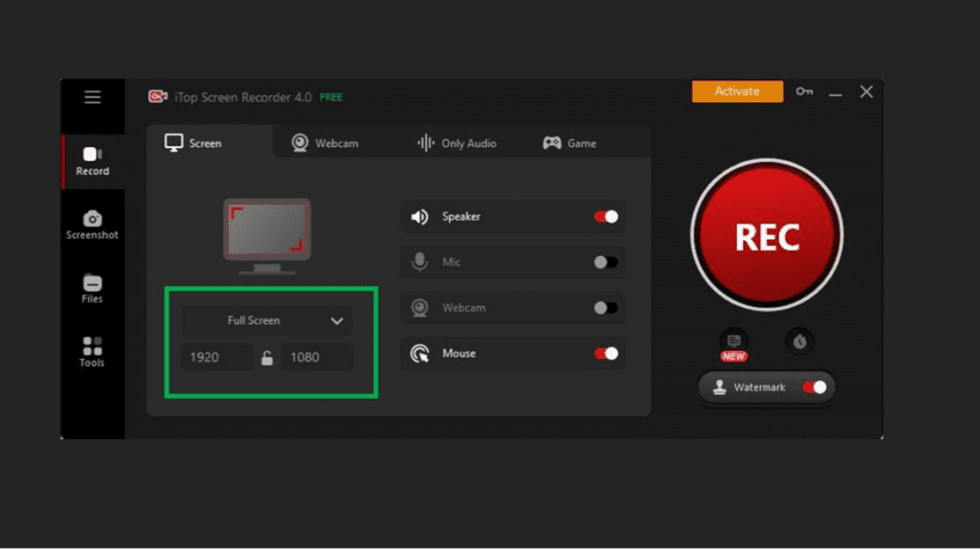Click the iTop Screen Recorder 4.0 title
The height and width of the screenshot is (549, 980).
pyautogui.click(x=243, y=98)
